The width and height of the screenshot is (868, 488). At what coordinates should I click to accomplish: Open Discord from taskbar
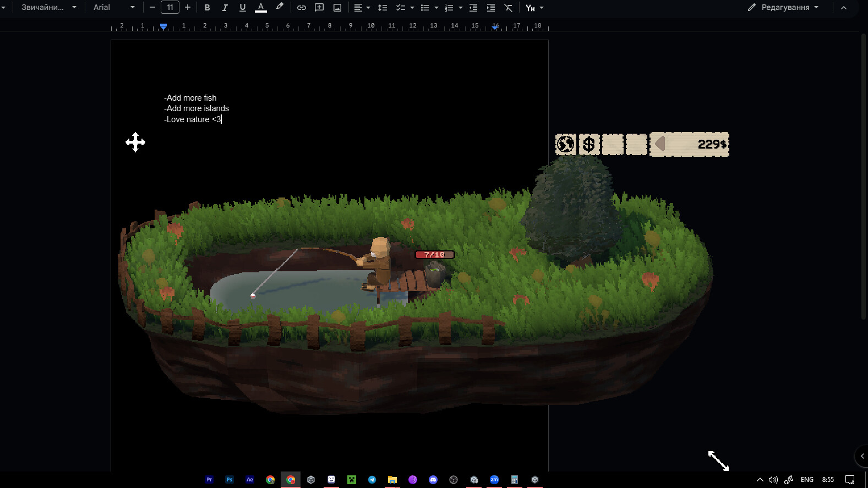pos(433,480)
